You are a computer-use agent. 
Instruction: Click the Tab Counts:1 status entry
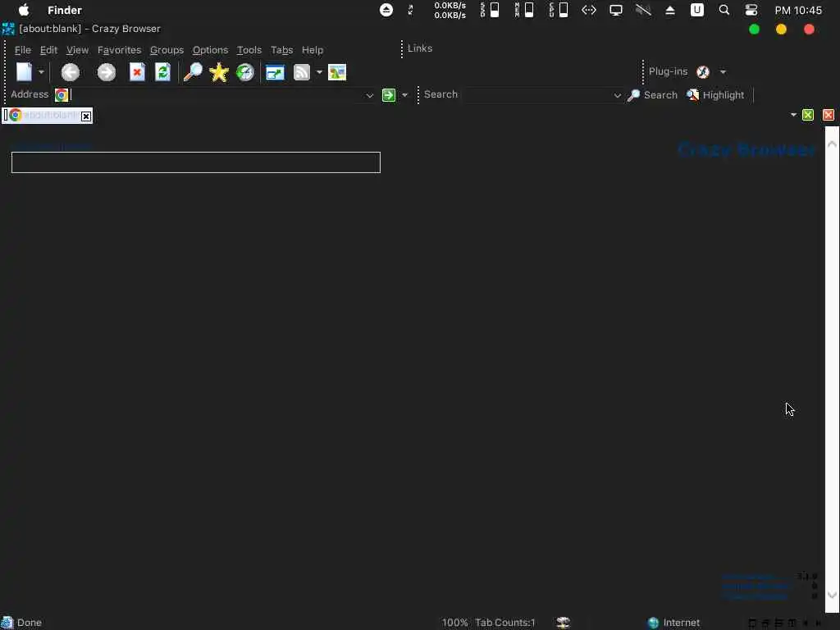tap(505, 623)
